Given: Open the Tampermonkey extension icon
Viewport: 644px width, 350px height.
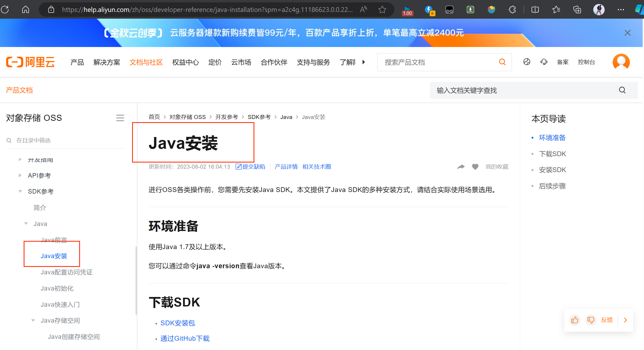Looking at the screenshot, I should click(449, 10).
